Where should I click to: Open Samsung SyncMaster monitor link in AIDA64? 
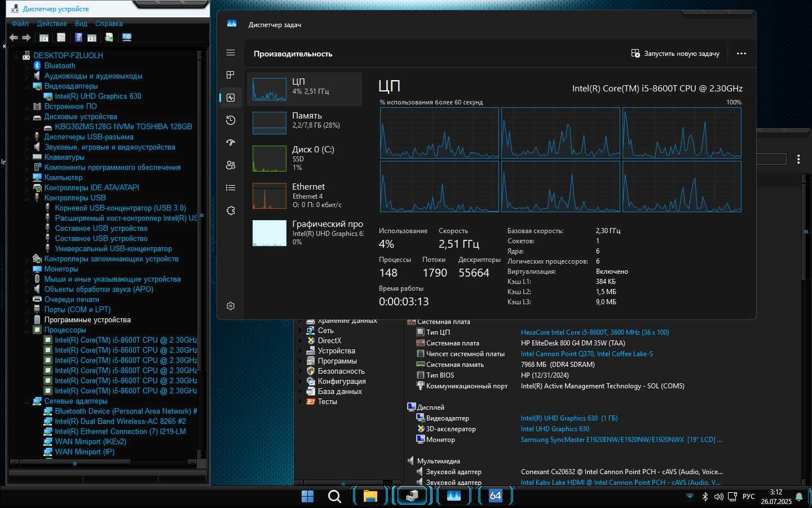621,440
